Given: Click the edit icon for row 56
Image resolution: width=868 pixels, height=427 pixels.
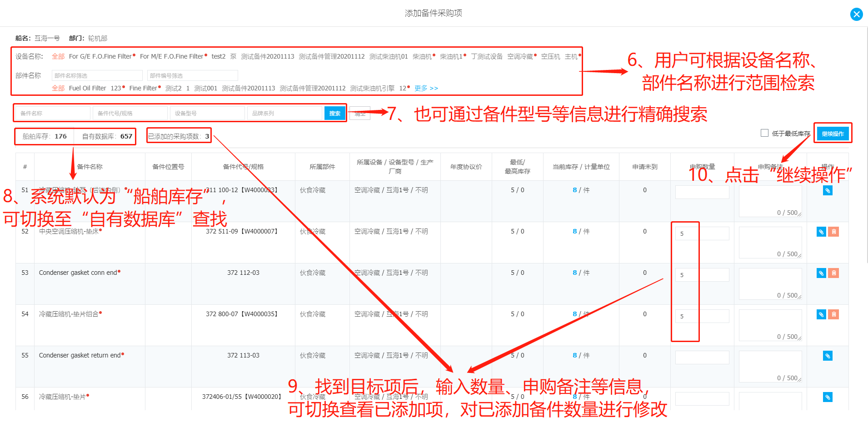Looking at the screenshot, I should [x=828, y=397].
